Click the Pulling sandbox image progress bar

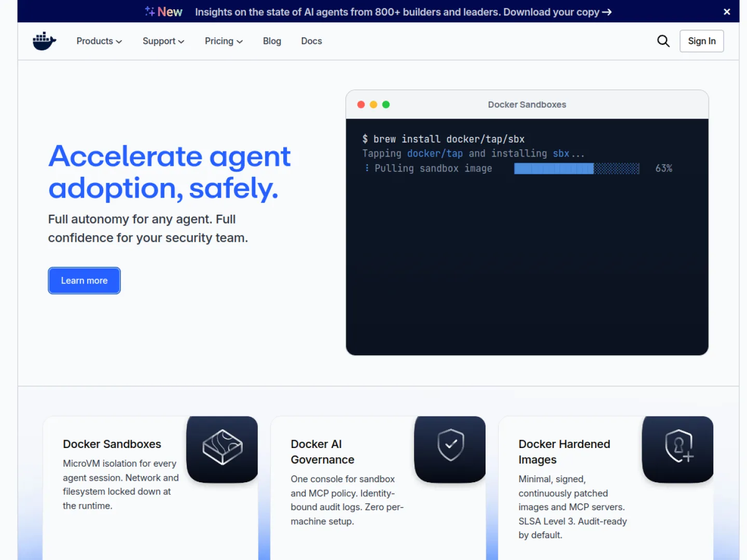pyautogui.click(x=576, y=169)
